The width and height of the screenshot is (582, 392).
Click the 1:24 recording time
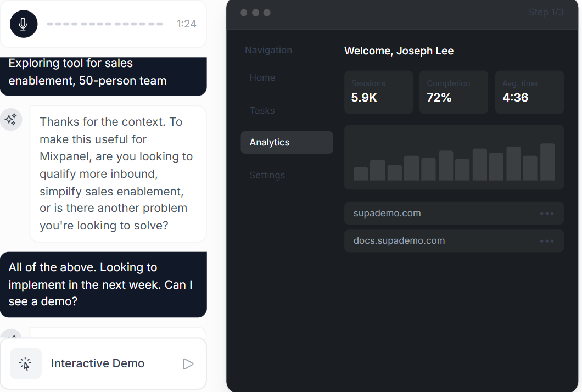tap(186, 24)
